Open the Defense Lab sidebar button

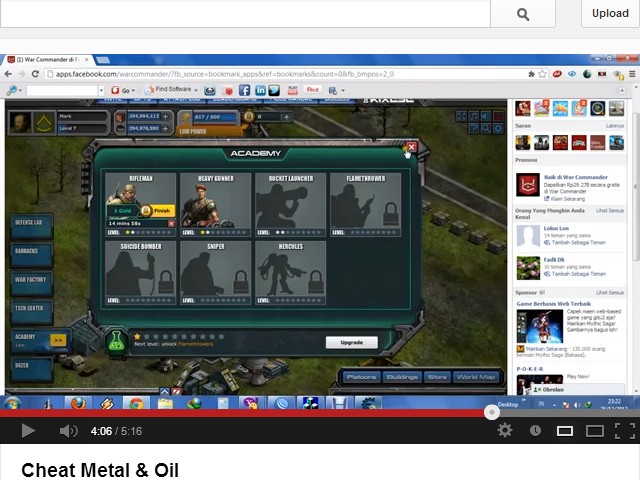[x=31, y=226]
